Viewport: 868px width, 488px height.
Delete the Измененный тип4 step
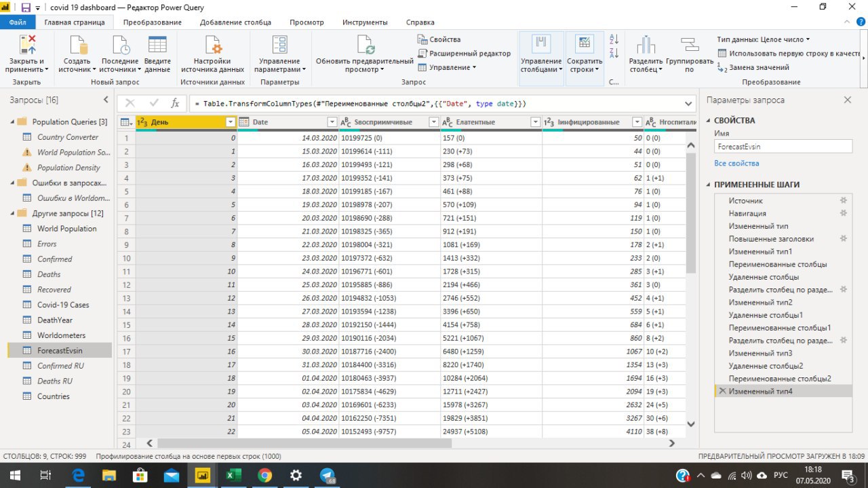click(x=722, y=392)
